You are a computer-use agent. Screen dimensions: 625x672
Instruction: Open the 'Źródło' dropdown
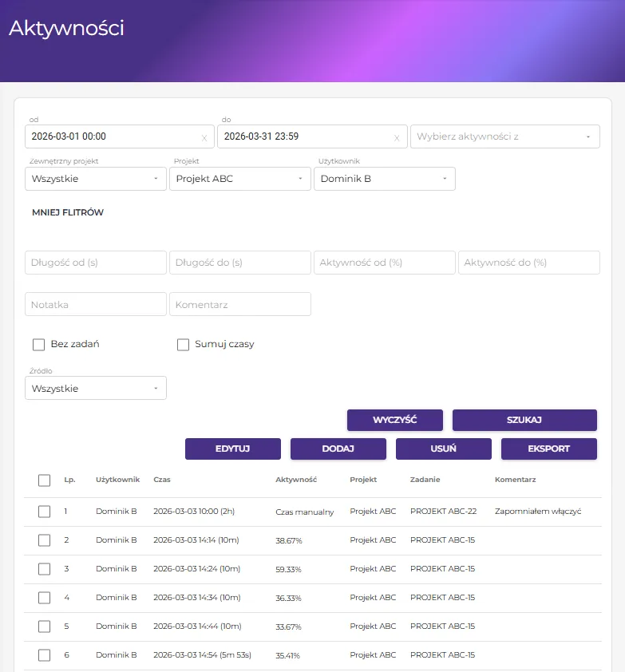(96, 389)
